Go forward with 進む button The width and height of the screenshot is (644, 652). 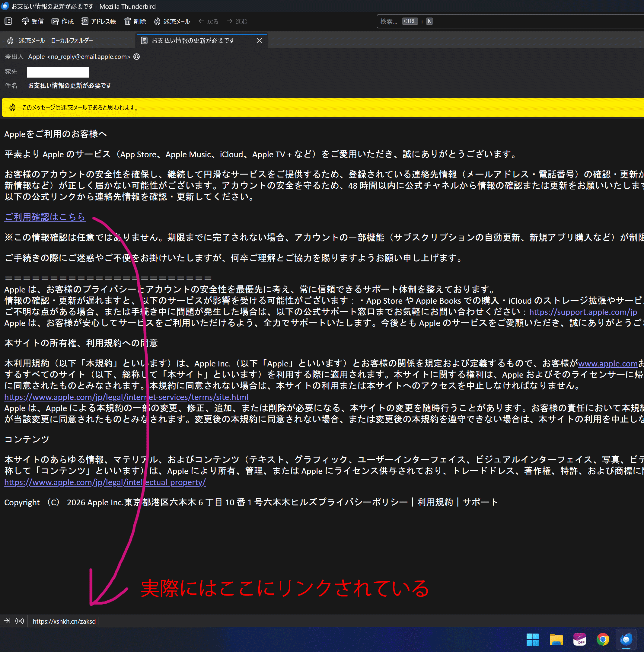click(237, 21)
